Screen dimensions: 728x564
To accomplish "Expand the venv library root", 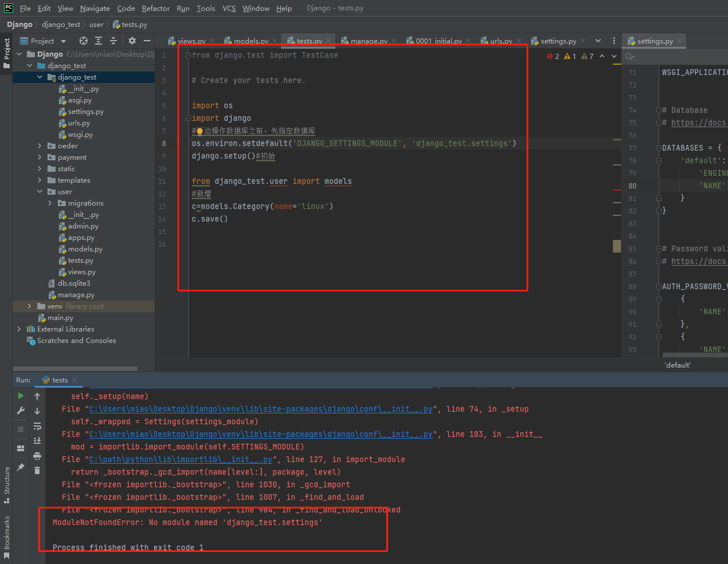I will [30, 306].
